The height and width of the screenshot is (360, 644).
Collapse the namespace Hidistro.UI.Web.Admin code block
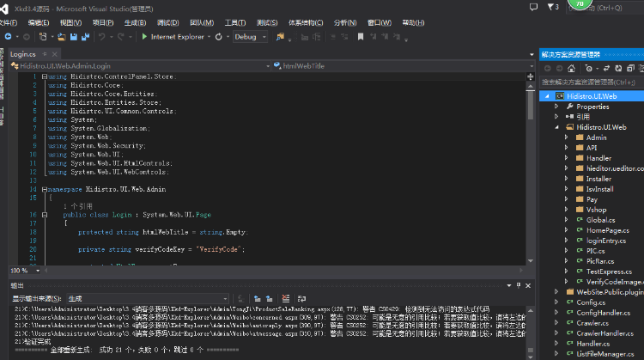[x=44, y=188]
